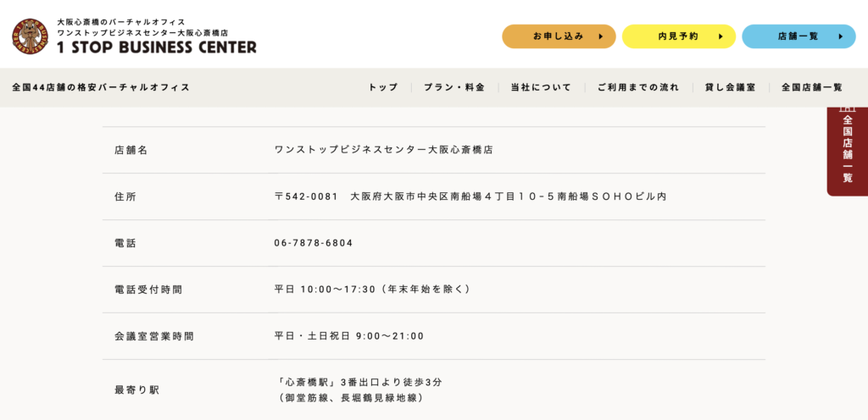
Task: Open 全国店舗一覧 in the top navigation bar
Action: pos(812,87)
